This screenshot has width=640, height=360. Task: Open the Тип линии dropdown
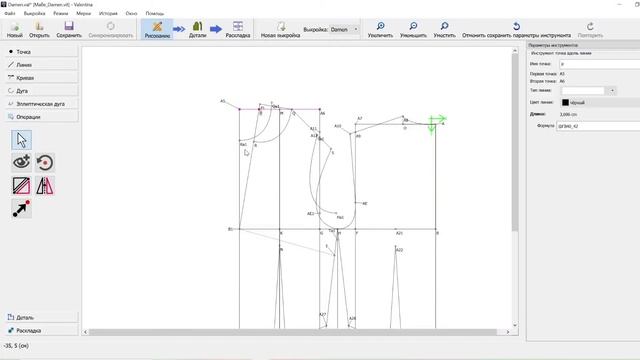[588, 91]
